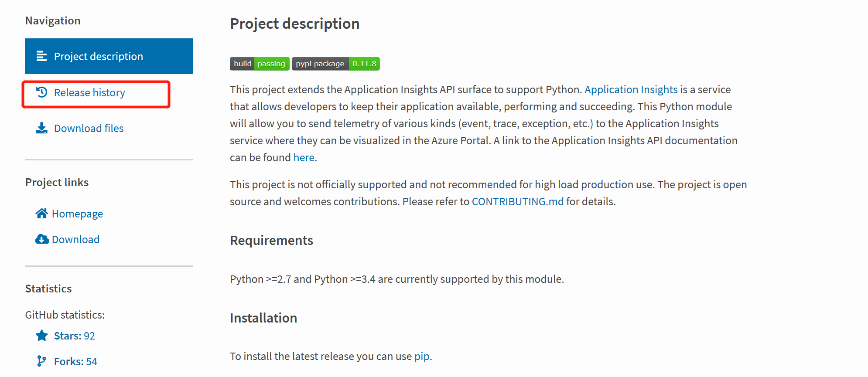
Task: View Forks: 54 on GitHub
Action: (75, 361)
